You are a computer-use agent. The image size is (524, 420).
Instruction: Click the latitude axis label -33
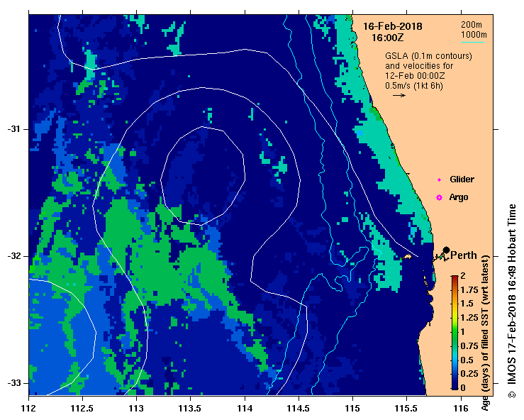(13, 383)
